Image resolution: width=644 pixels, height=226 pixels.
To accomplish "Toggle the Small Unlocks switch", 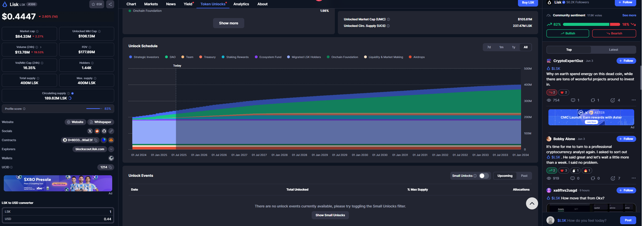I will (x=484, y=176).
